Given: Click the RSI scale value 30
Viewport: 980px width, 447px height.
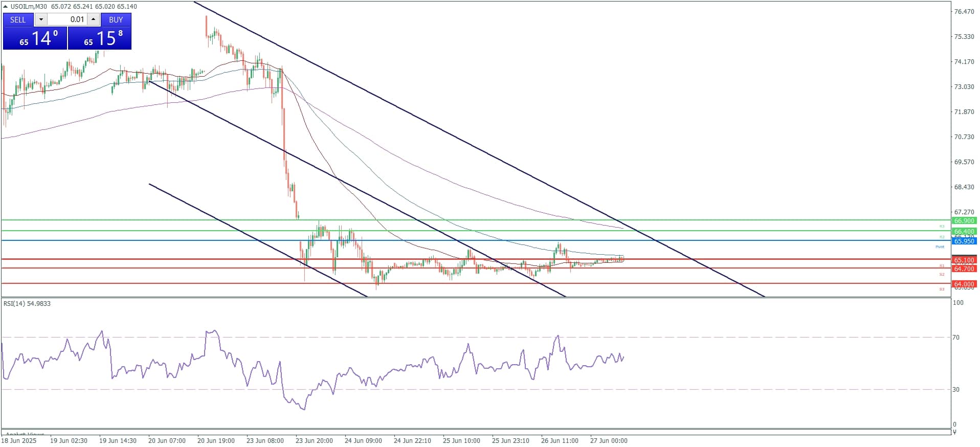Looking at the screenshot, I should point(956,390).
